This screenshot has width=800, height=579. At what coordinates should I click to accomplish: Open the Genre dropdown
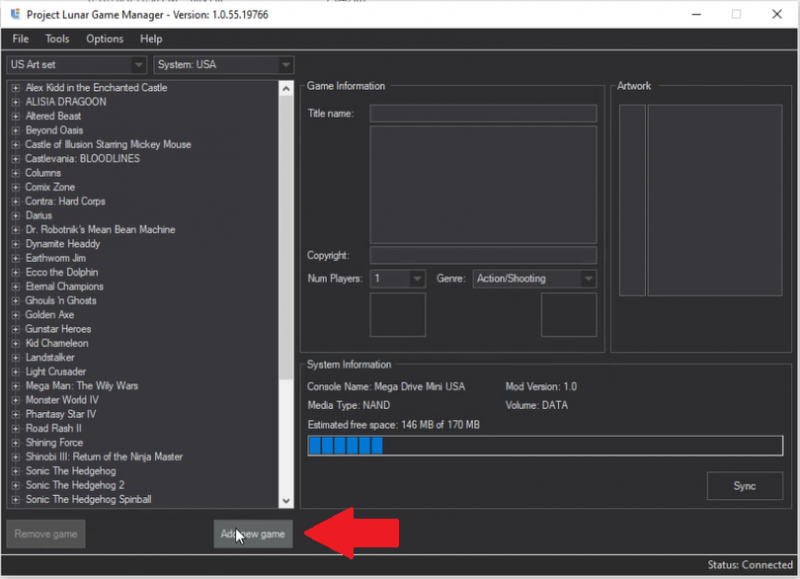pos(534,279)
